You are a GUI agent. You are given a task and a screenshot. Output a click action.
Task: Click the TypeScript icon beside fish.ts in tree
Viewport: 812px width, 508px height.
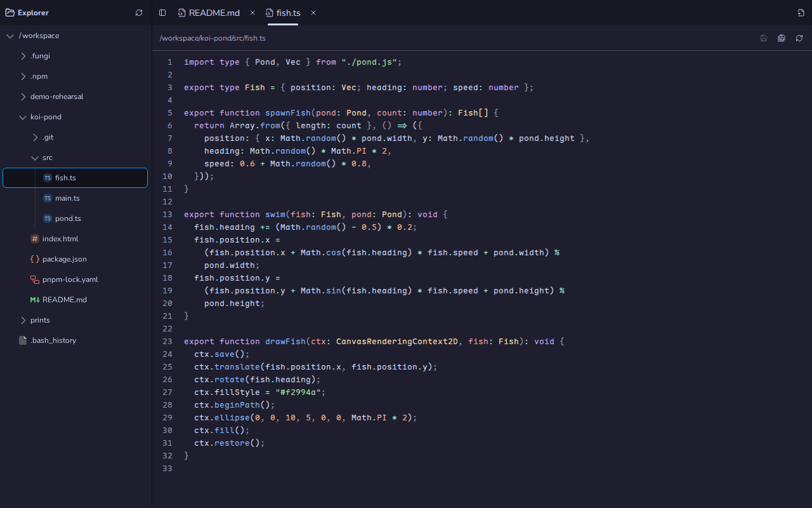tap(48, 178)
